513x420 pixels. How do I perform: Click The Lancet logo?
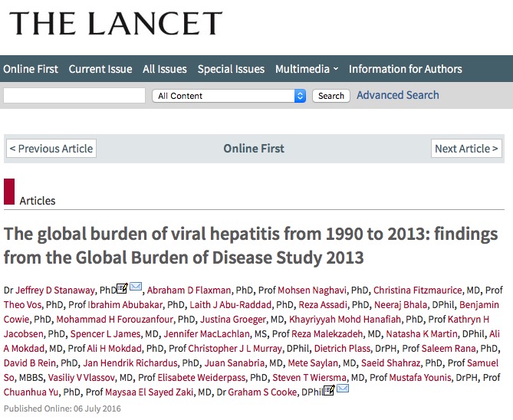116,23
